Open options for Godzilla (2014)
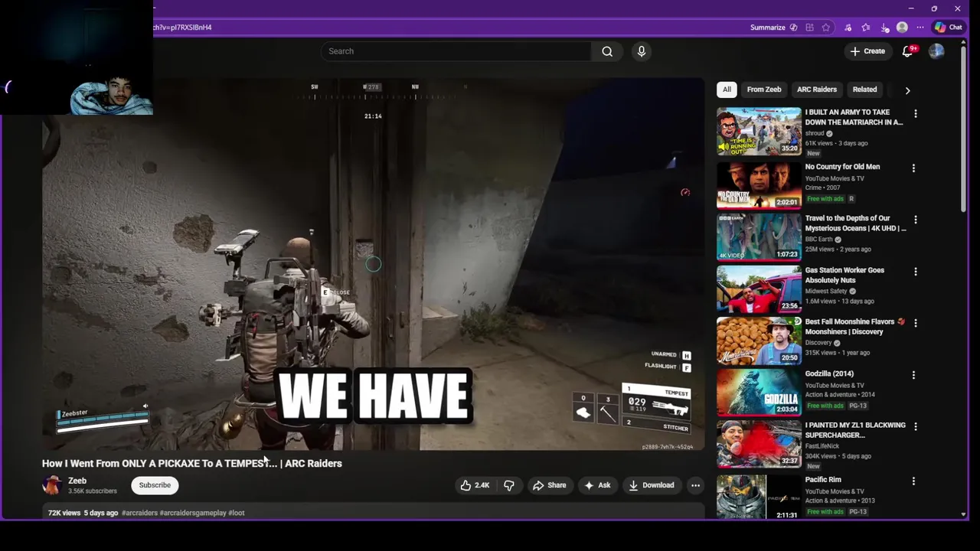The height and width of the screenshot is (551, 980). 913,375
